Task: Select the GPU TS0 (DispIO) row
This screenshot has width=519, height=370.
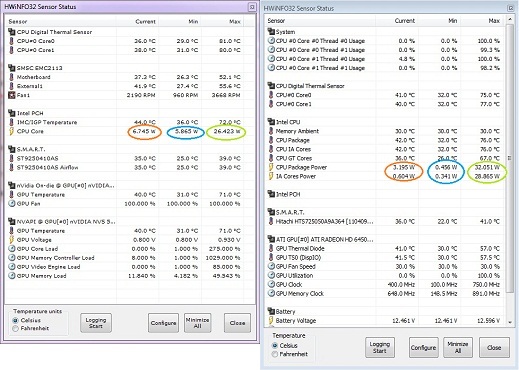Action: [x=385, y=257]
